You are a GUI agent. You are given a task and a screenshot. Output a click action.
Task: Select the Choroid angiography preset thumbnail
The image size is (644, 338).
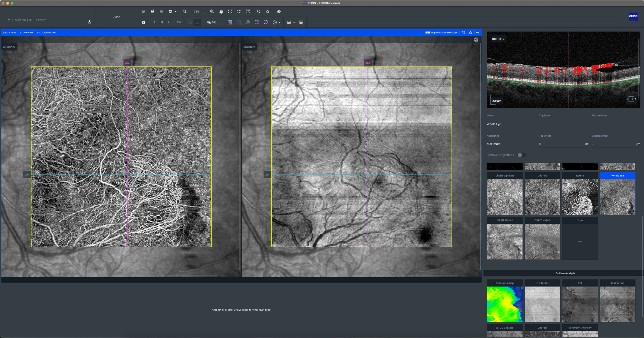click(x=542, y=194)
